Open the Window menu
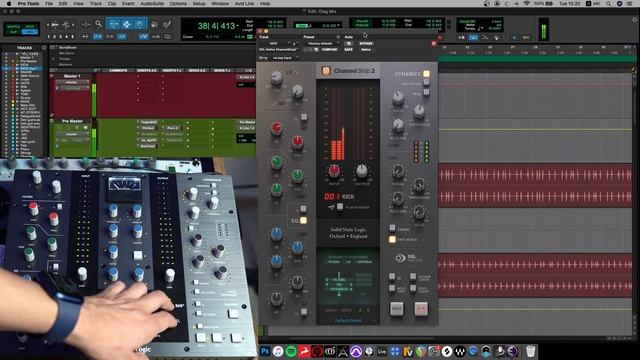The width and height of the screenshot is (640, 360). [x=220, y=3]
